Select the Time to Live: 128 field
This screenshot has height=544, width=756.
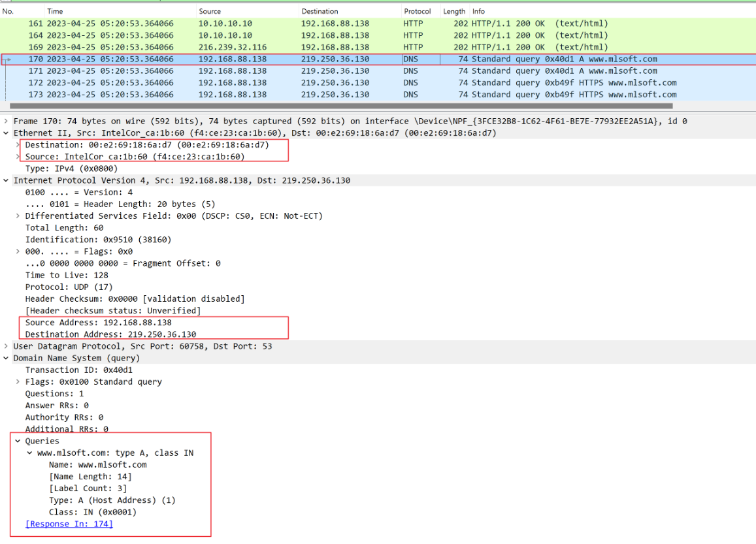click(x=67, y=275)
